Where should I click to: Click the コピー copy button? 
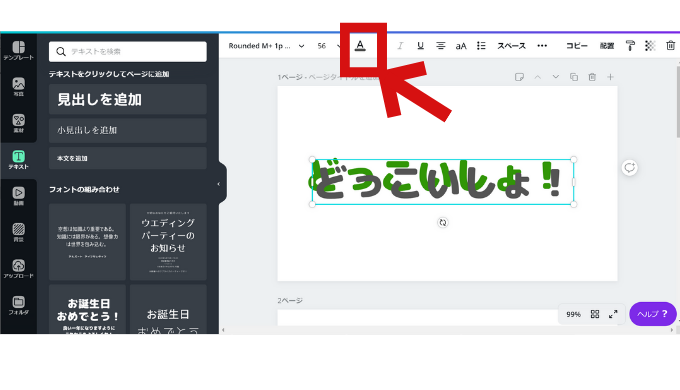pos(577,46)
